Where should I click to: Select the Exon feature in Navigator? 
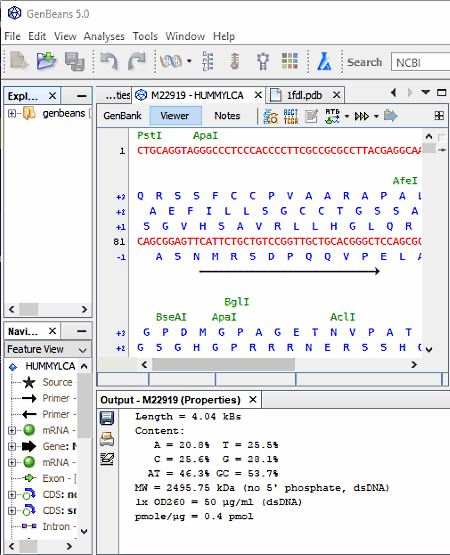[x=53, y=478]
